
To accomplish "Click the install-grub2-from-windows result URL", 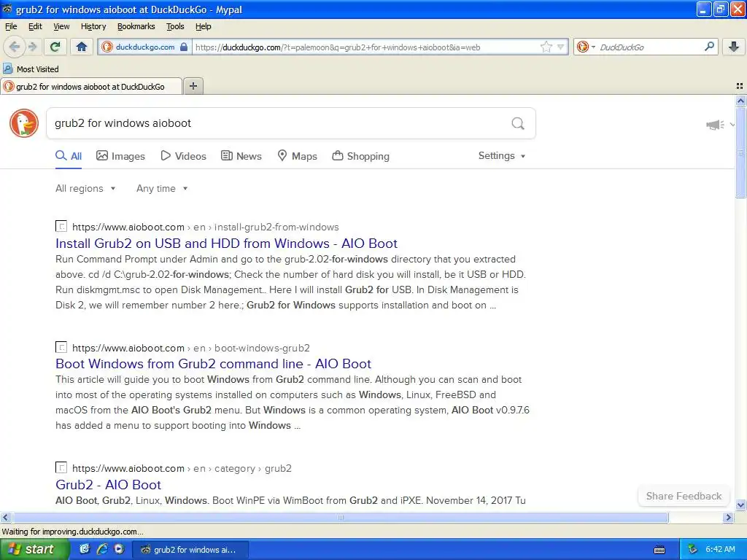I will (205, 227).
